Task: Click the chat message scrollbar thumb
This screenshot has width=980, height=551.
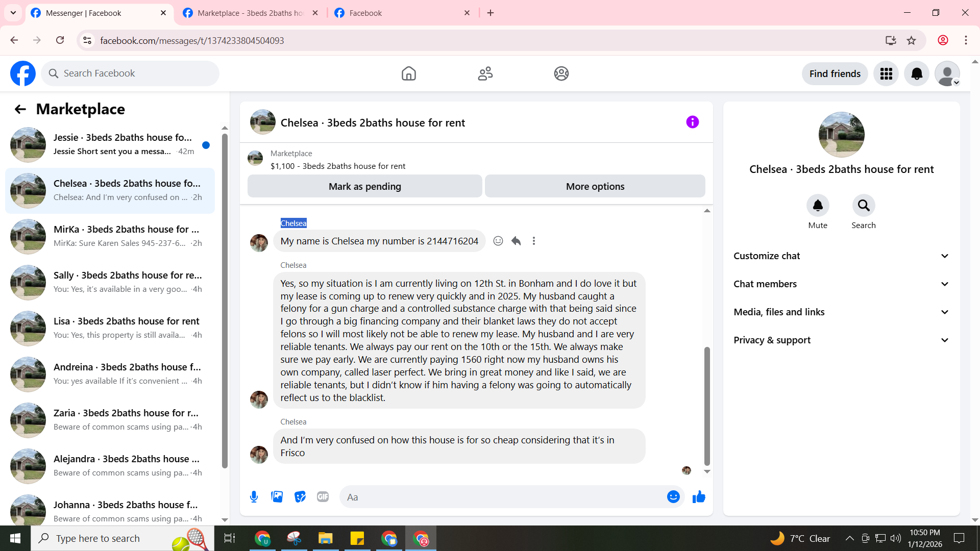Action: [707, 406]
